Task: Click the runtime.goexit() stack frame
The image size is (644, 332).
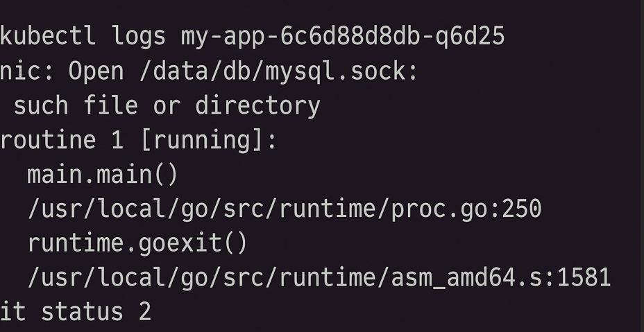Action: 137,243
